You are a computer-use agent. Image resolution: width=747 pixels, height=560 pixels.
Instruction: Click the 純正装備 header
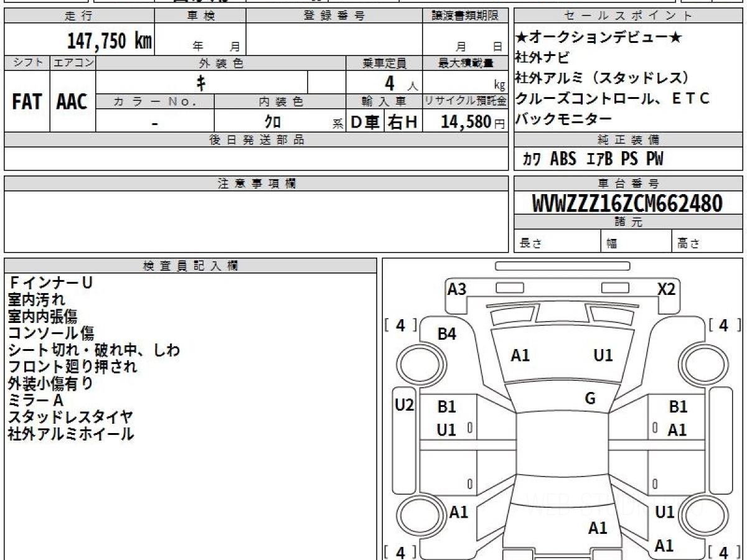coord(629,140)
